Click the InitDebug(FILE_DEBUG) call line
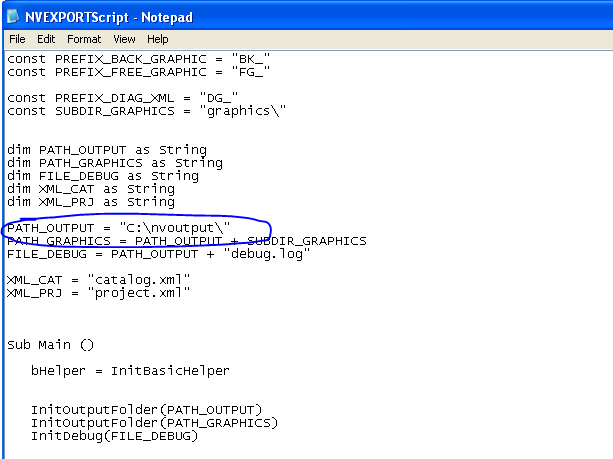Viewport: 613px width, 459px height. [x=114, y=436]
